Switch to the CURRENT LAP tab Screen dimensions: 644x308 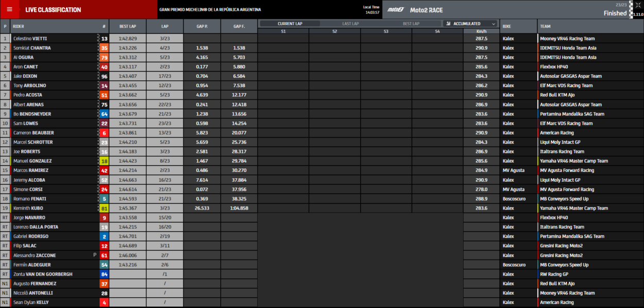click(x=290, y=24)
